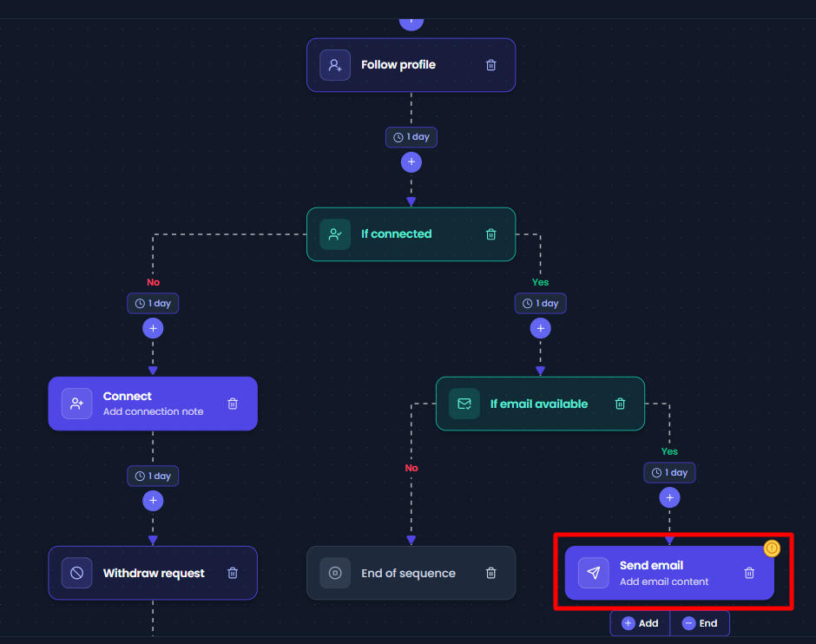The height and width of the screenshot is (644, 816).
Task: Delete the If email available condition
Action: (620, 404)
